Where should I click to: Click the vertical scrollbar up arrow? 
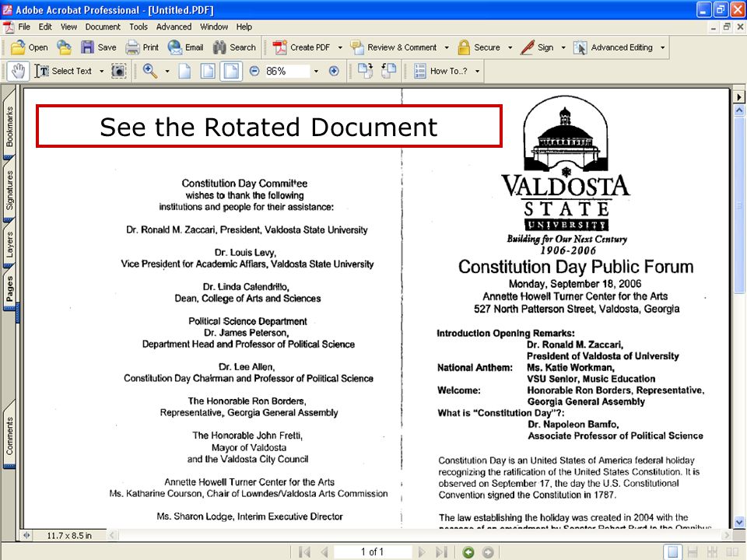pos(739,110)
